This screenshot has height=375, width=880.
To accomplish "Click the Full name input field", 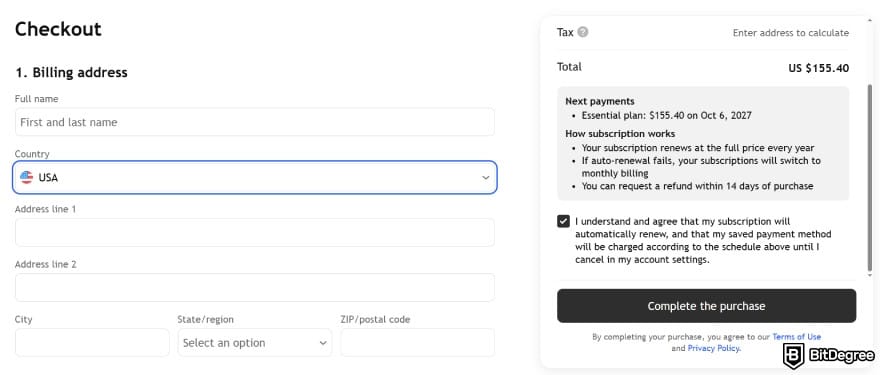I will [x=255, y=122].
